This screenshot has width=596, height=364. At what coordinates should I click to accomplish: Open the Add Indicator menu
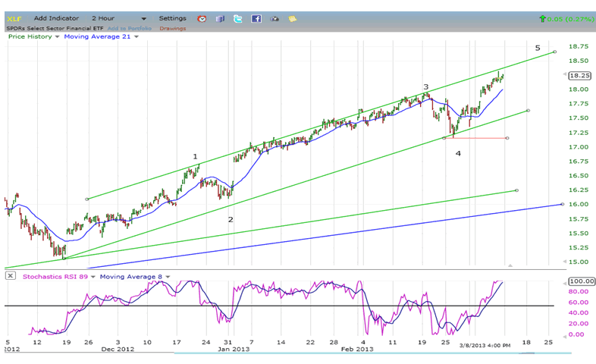click(x=55, y=18)
